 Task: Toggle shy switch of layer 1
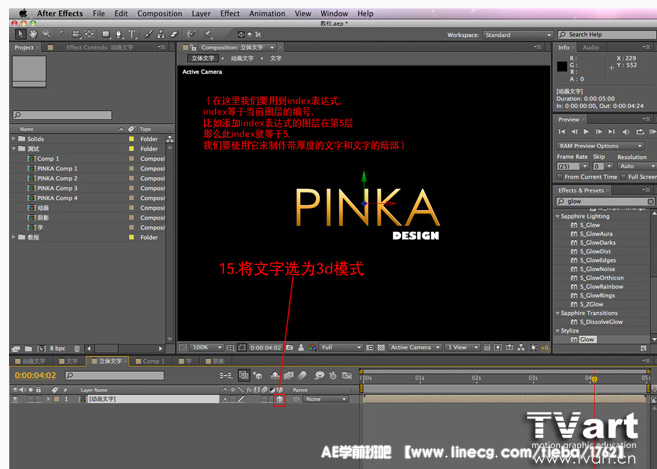coord(225,399)
